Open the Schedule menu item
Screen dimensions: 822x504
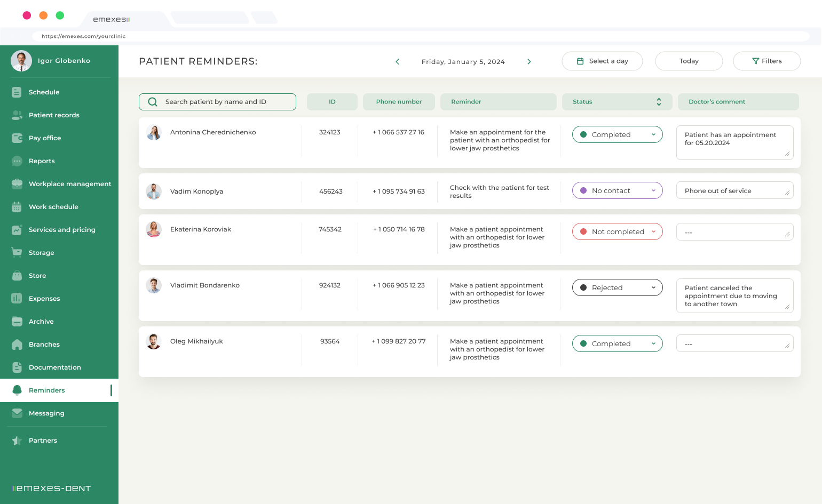pos(59,92)
